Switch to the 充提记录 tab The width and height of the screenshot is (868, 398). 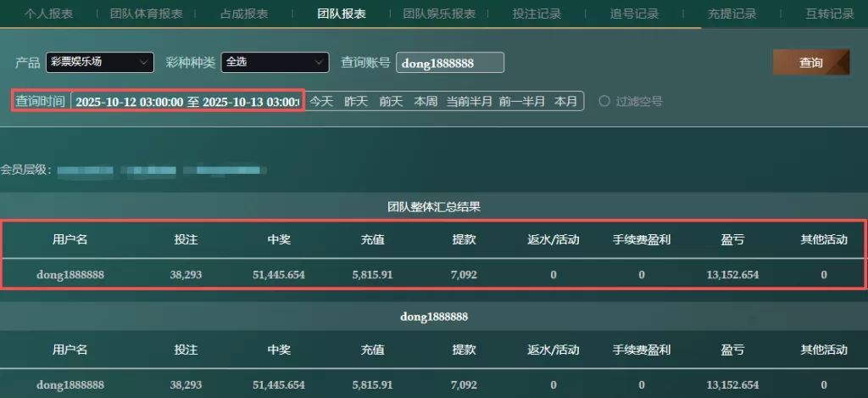click(732, 14)
